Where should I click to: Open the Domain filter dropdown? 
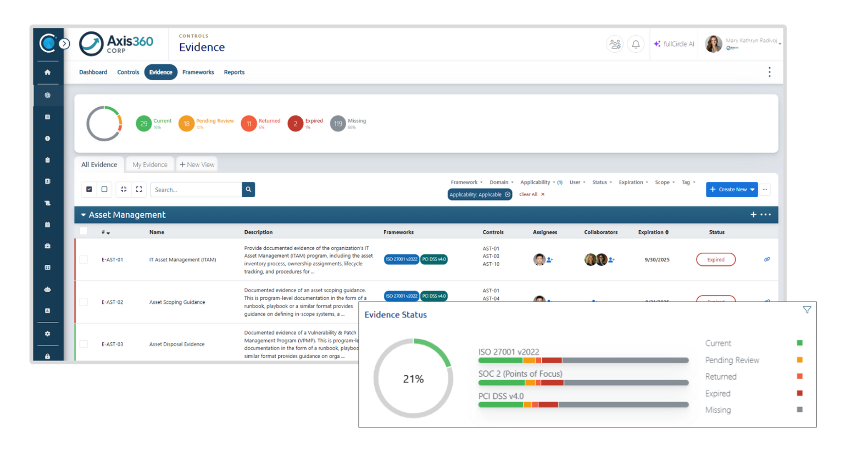(501, 182)
